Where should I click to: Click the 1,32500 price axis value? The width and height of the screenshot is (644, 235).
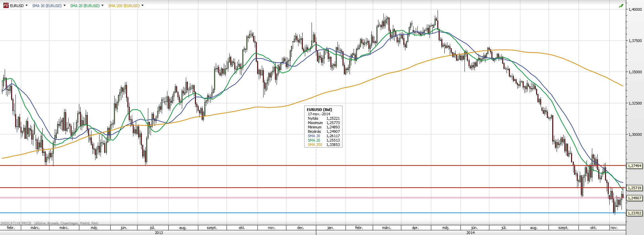tap(635, 103)
